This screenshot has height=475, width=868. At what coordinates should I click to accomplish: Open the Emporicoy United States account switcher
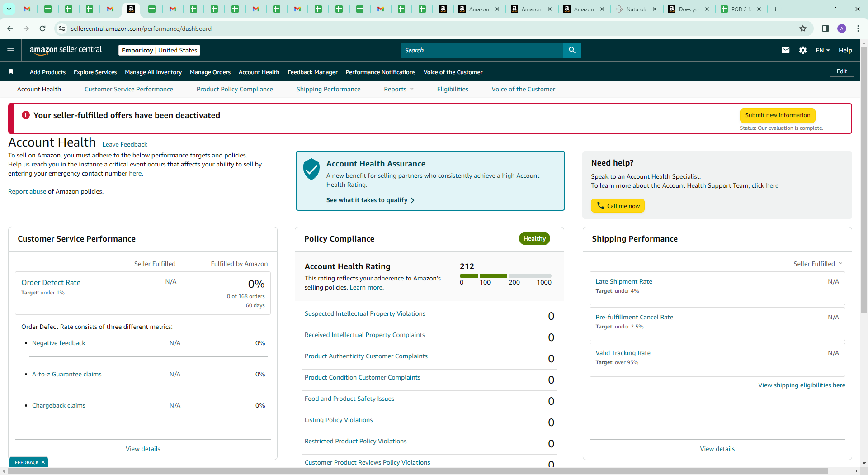coord(159,50)
